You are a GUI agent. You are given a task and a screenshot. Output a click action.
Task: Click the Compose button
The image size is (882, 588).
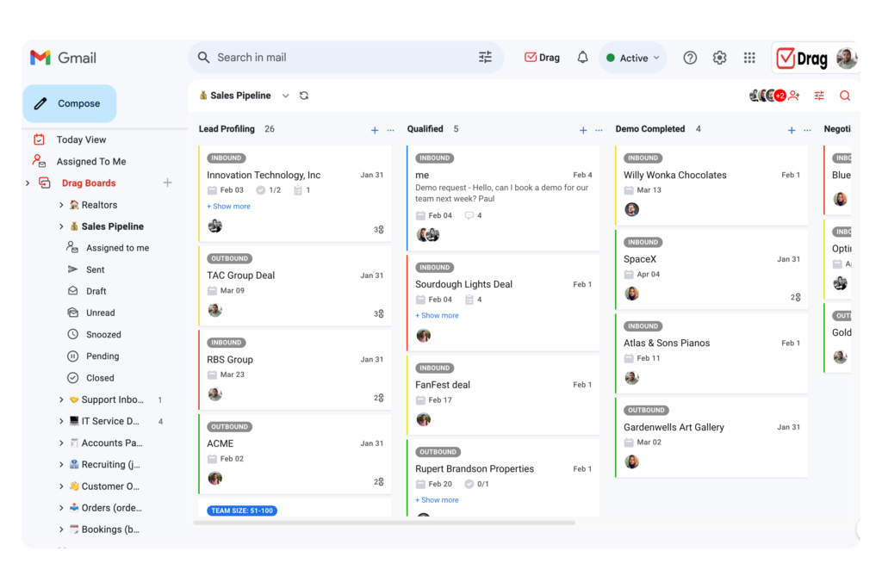pyautogui.click(x=69, y=103)
